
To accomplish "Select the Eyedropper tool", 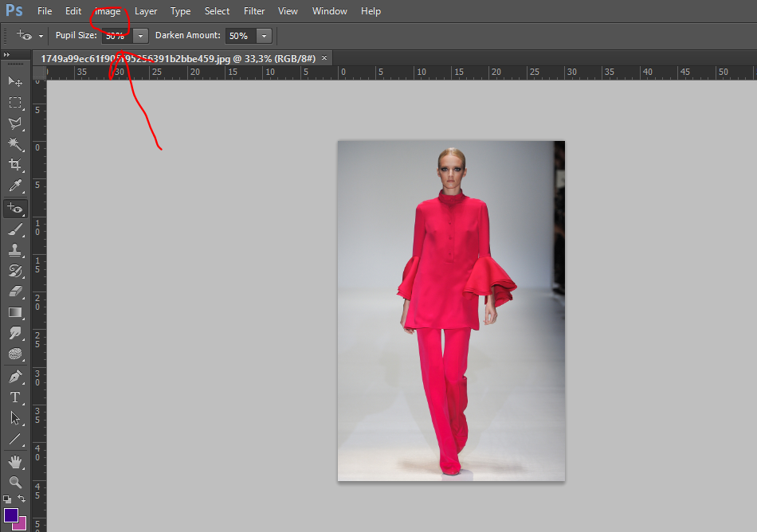I will point(15,186).
